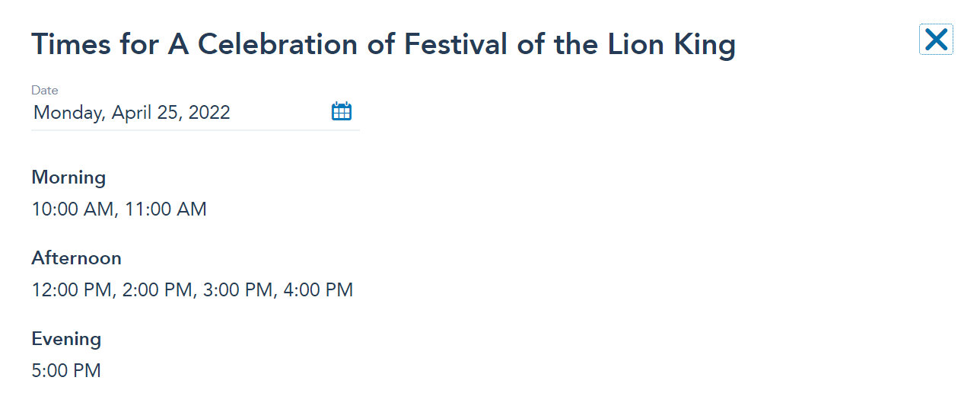
Task: Choose the 10:00 AM showtime
Action: coord(72,209)
